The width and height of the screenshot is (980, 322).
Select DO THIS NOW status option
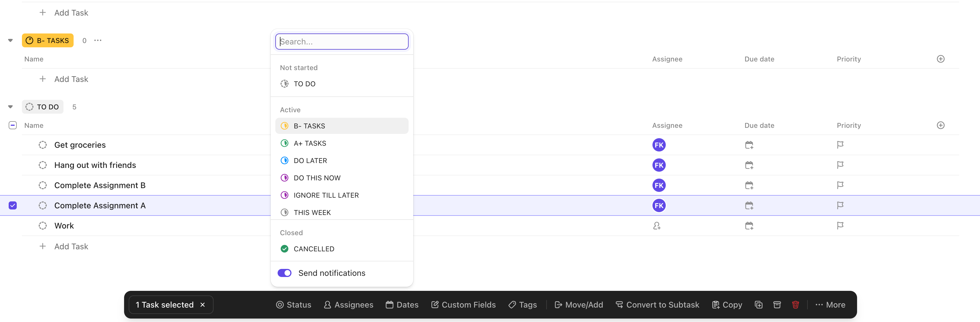click(317, 177)
